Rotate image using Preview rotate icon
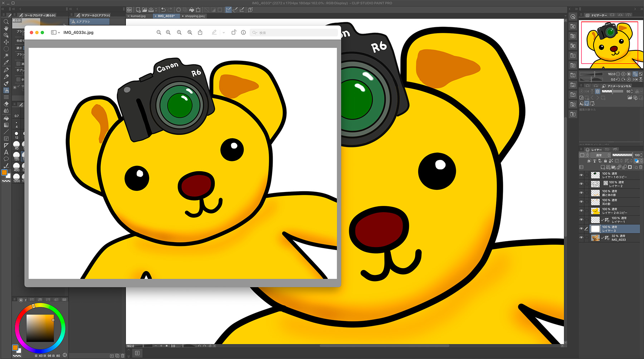Viewport: 644px width, 359px height. [x=234, y=33]
